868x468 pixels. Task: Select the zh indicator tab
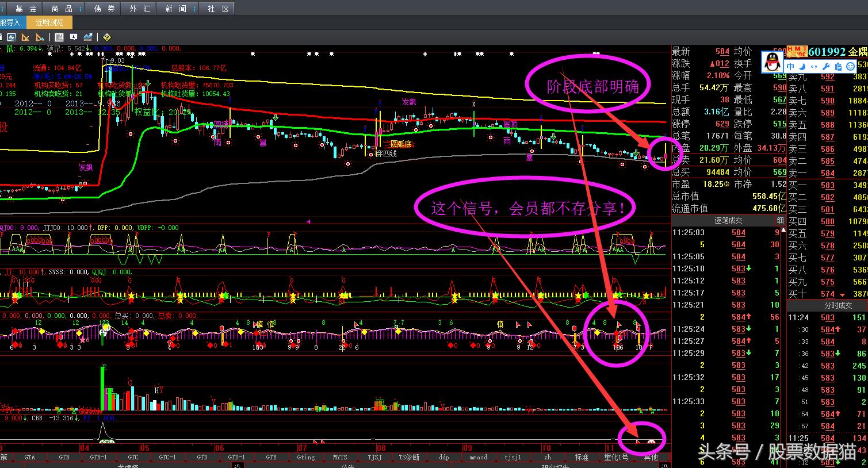pyautogui.click(x=547, y=457)
